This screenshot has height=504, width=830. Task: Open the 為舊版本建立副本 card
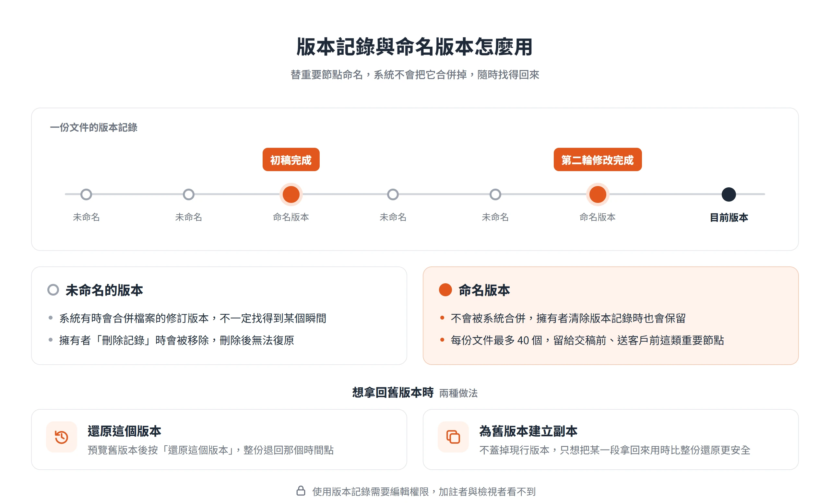tap(611, 440)
